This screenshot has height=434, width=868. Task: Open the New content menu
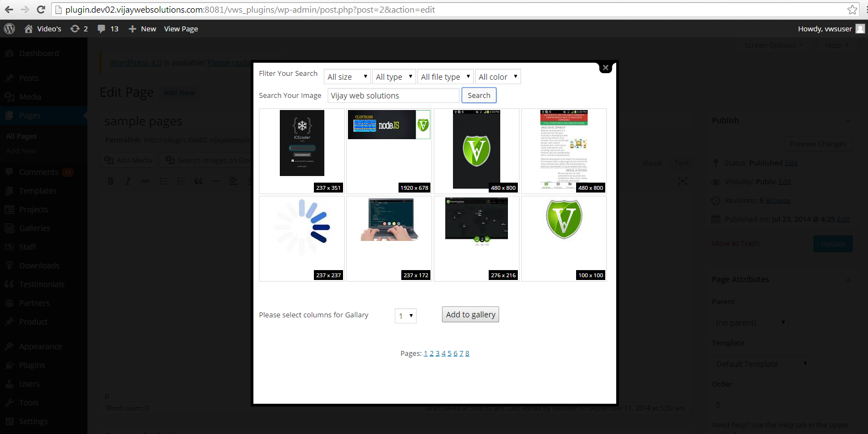pyautogui.click(x=142, y=29)
